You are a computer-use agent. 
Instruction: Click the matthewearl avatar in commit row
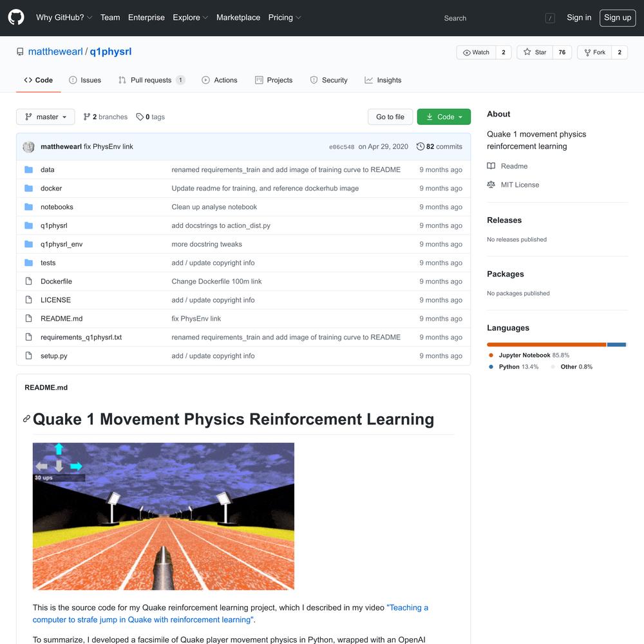click(28, 147)
